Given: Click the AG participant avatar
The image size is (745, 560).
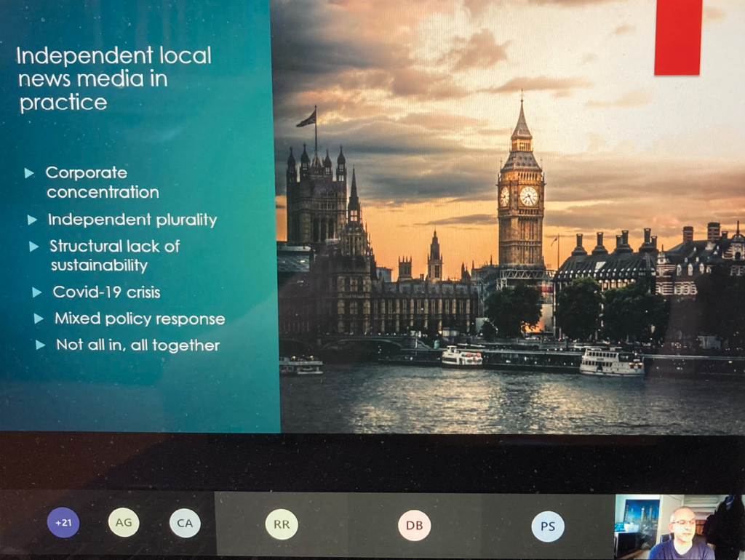Looking at the screenshot, I should coord(124,522).
